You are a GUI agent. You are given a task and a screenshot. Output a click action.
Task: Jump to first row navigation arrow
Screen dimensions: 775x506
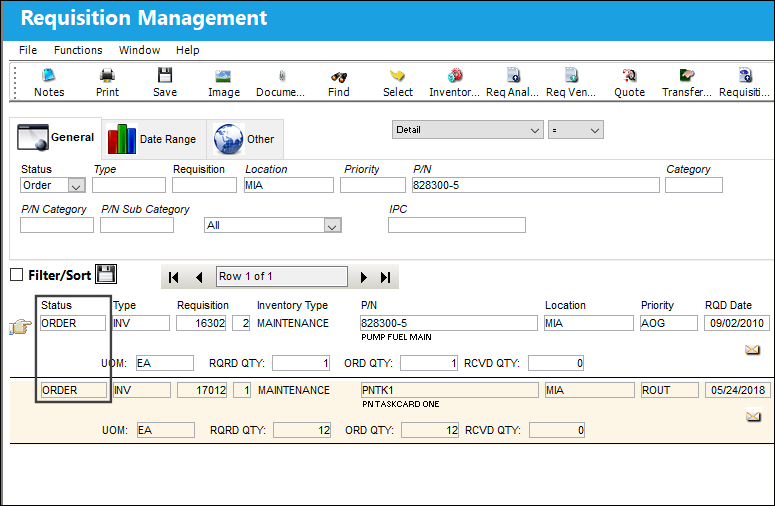point(173,277)
